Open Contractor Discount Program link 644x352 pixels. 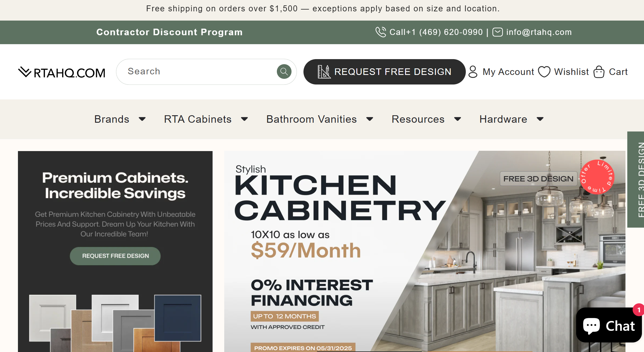169,32
